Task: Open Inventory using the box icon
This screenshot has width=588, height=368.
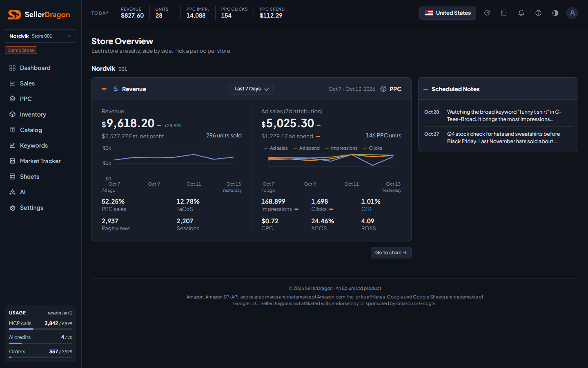Action: [13, 114]
